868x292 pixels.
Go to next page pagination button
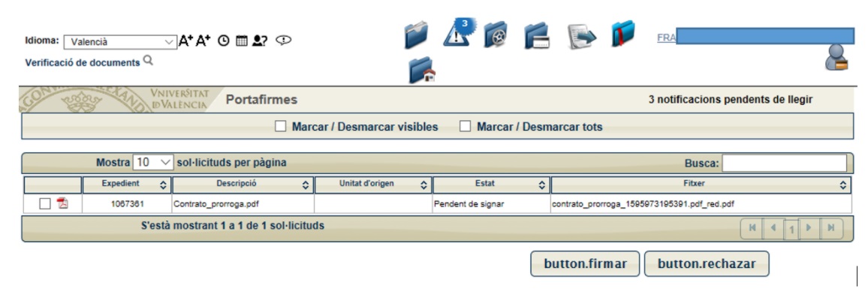[809, 228]
